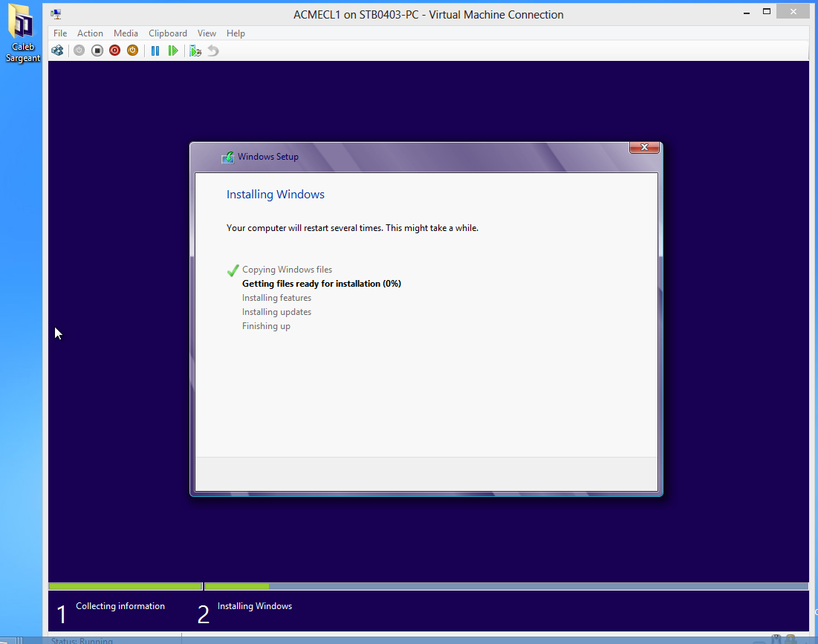
Task: Open the Help menu
Action: pos(236,33)
